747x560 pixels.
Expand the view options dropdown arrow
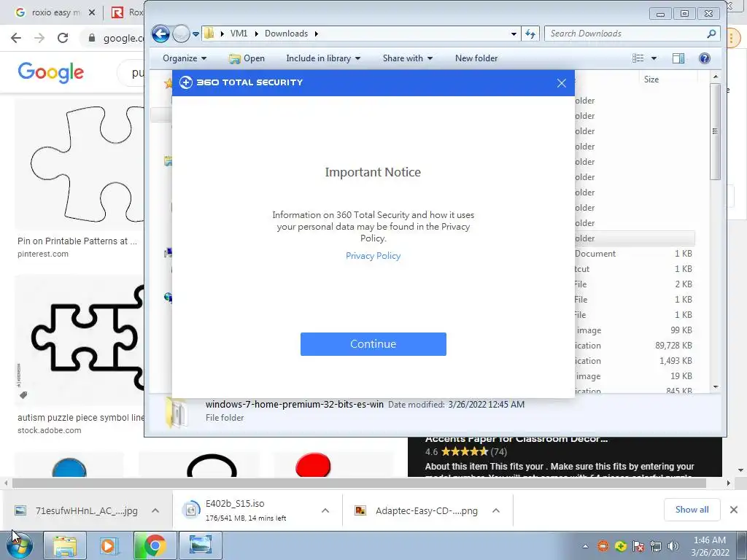coord(654,58)
